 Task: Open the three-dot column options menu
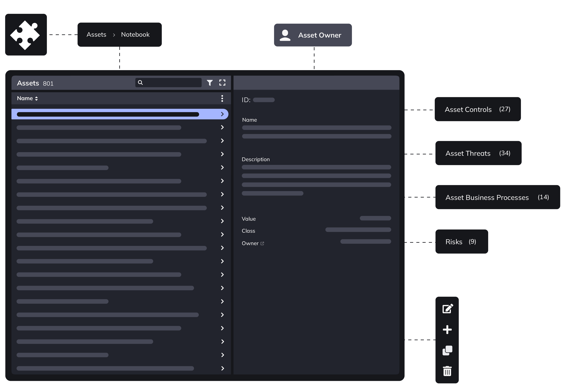click(222, 99)
